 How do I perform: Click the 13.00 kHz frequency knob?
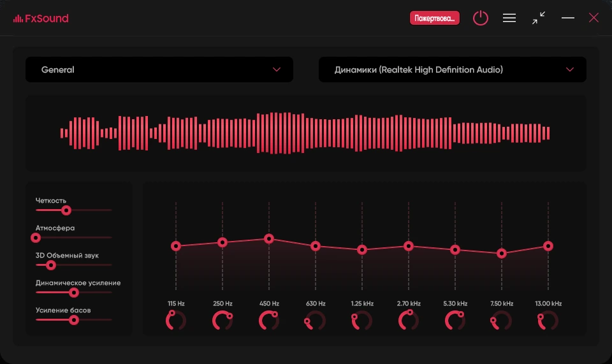point(548,320)
